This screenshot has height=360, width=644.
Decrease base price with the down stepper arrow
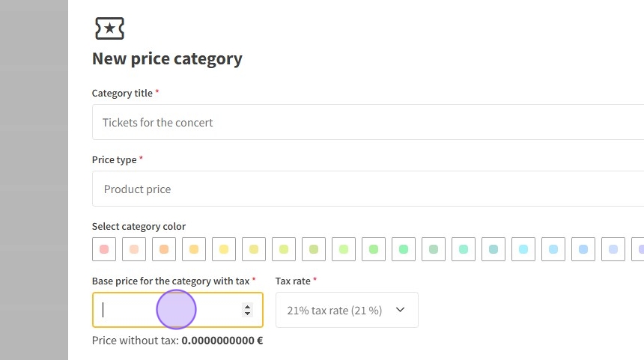(x=248, y=314)
